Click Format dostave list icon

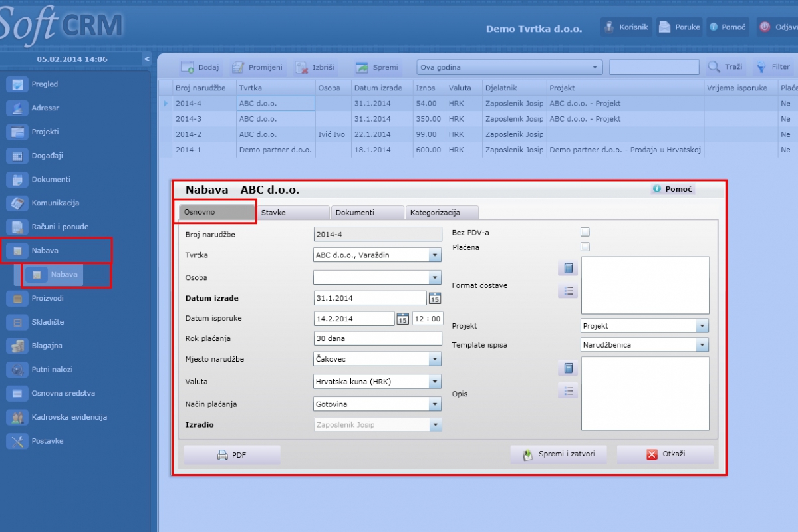[x=568, y=291]
